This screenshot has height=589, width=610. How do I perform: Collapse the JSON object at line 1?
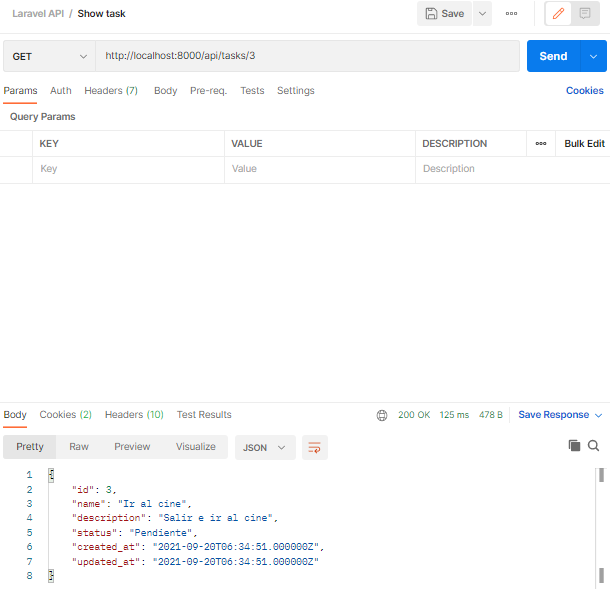coord(51,475)
